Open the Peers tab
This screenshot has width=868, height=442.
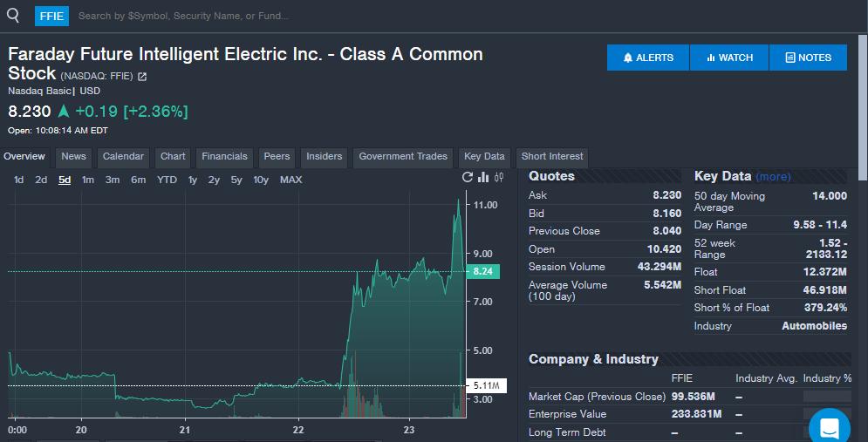coord(277,157)
